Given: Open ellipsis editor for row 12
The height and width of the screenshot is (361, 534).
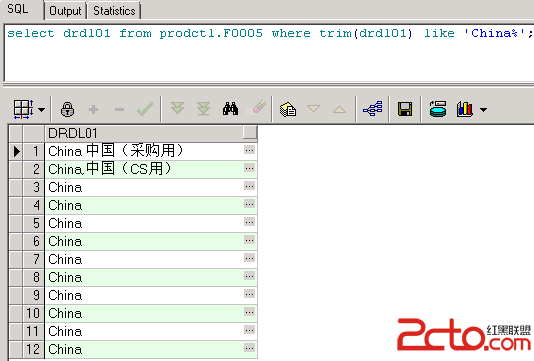Looking at the screenshot, I should [x=249, y=348].
